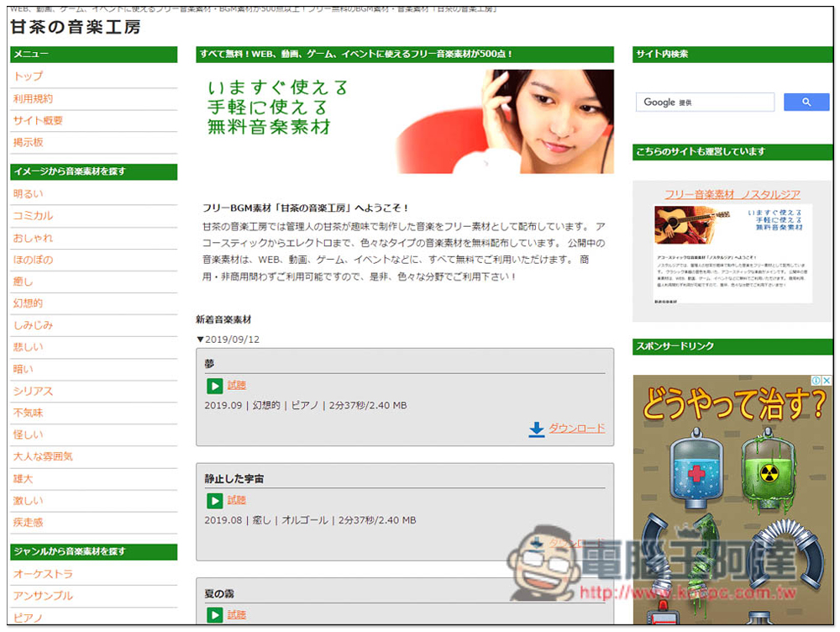Click the ▼2019/09/12 date heading
Viewport: 840px width, 632px height.
(x=228, y=340)
